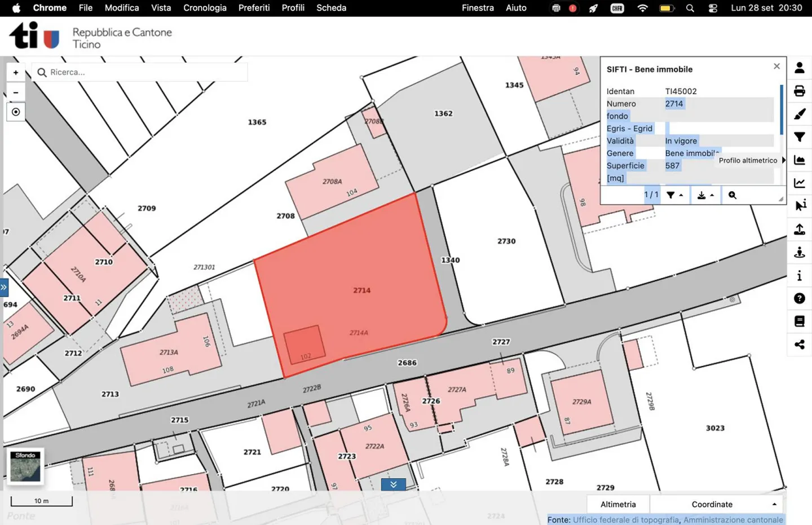The height and width of the screenshot is (525, 812).
Task: Click the info panel vertical scrollbar
Action: coord(782,110)
